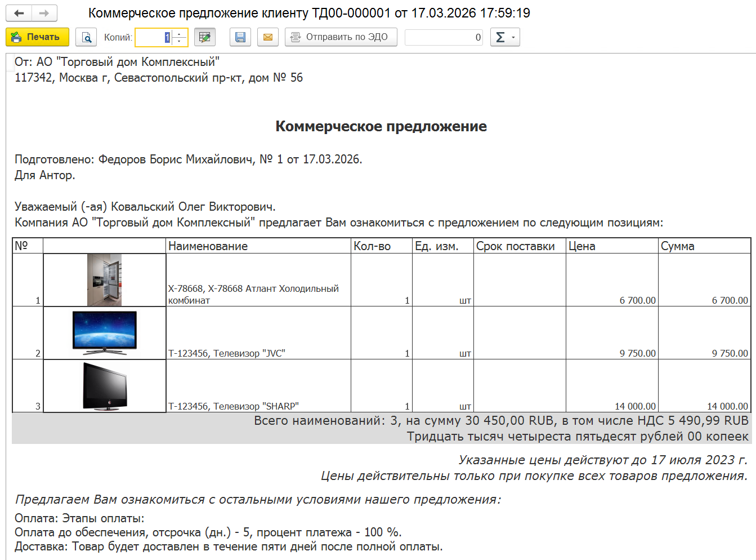756x560 pixels.
Task: Select the refrigerator product thumbnail
Action: pos(105,280)
